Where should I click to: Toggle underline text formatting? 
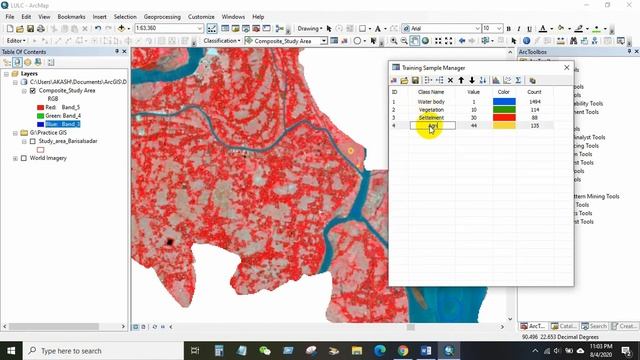[529, 29]
